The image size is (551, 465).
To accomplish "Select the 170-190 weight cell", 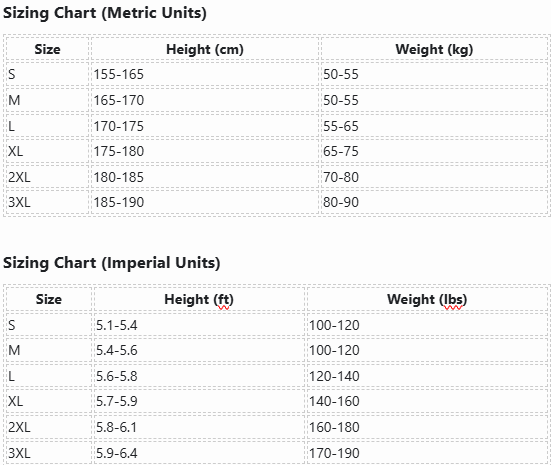I will (427, 453).
